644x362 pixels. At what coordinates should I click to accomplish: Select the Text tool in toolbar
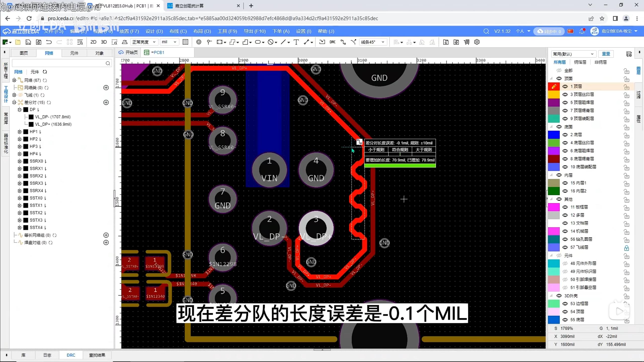click(296, 42)
